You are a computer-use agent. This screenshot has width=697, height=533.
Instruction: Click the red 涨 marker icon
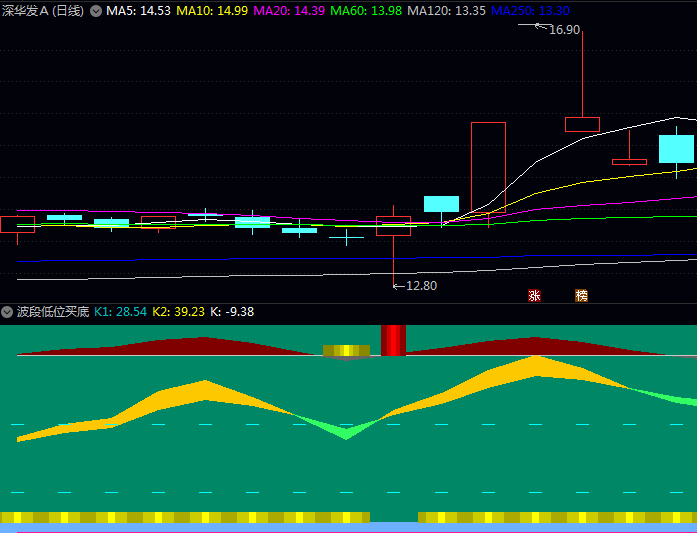coord(534,296)
